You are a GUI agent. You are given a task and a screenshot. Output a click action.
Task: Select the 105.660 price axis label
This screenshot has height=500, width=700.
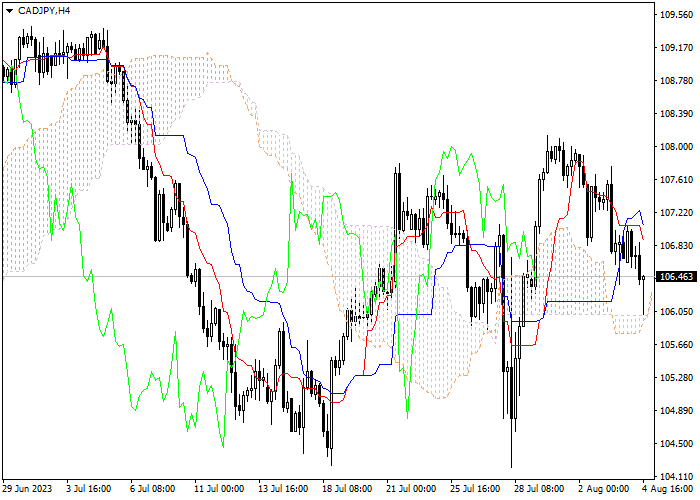pyautogui.click(x=676, y=345)
